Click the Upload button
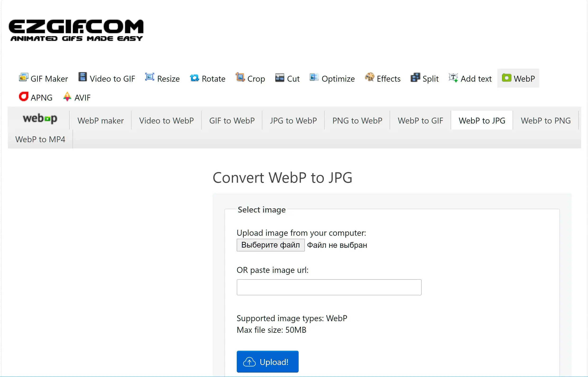Screen dimensions: 588x377 tap(268, 362)
